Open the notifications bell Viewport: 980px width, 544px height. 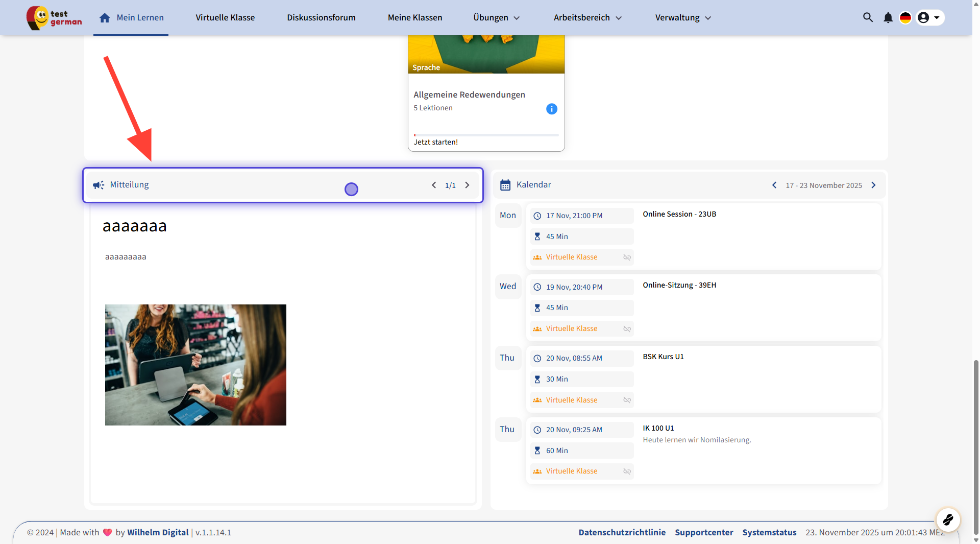pyautogui.click(x=888, y=18)
